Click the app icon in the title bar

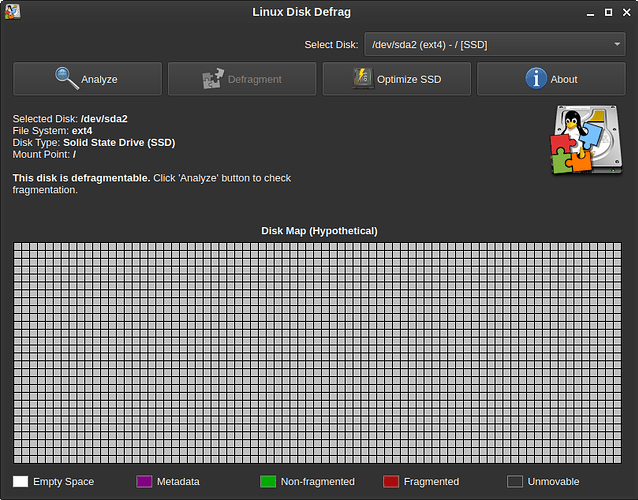coord(11,11)
